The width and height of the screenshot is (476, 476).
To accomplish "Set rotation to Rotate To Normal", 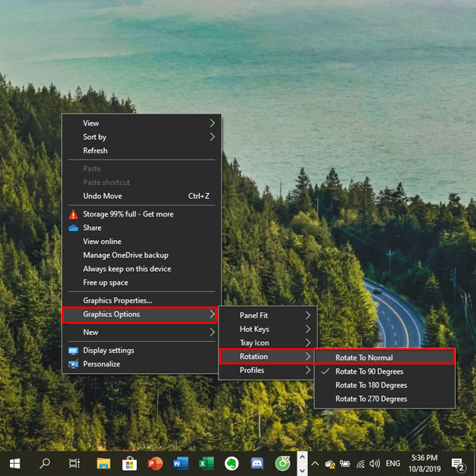I will pos(364,357).
